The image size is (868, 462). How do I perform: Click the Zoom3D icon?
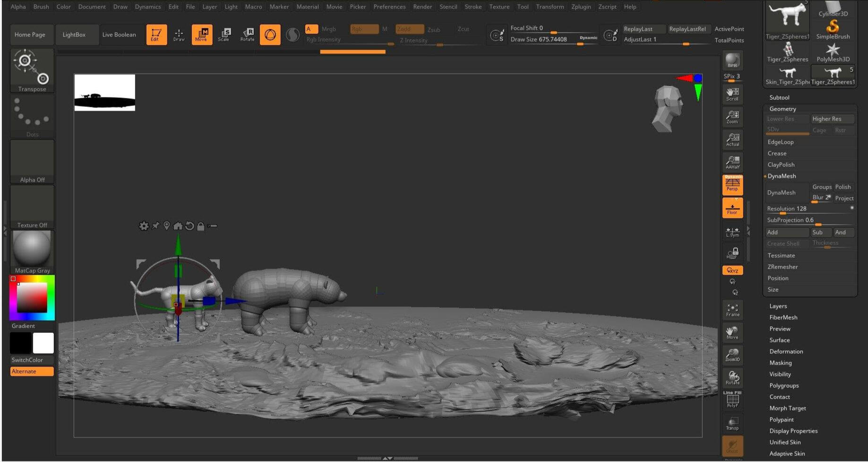coord(732,355)
